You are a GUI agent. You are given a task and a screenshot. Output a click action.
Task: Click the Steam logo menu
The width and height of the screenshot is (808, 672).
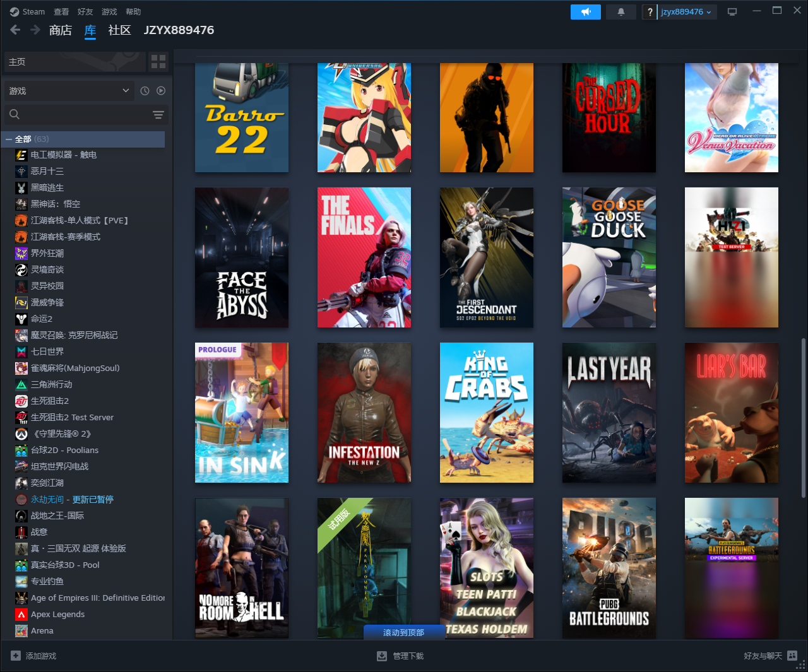(x=27, y=11)
